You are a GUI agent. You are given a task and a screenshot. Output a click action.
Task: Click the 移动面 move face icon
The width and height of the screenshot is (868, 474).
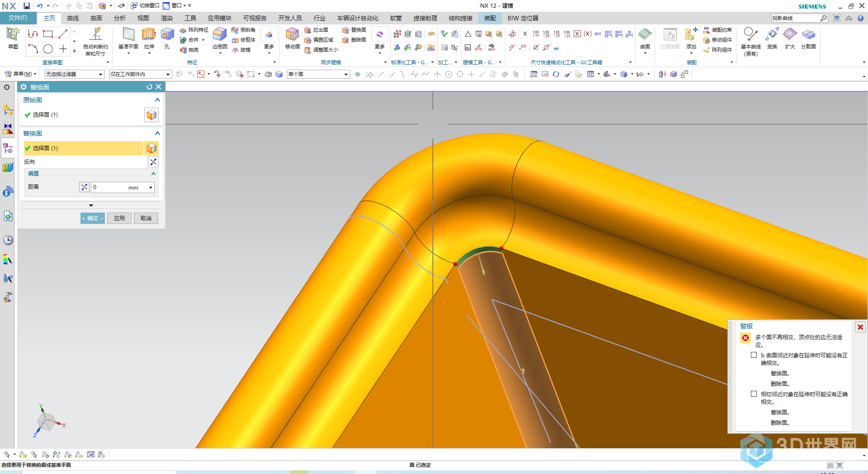click(x=292, y=34)
